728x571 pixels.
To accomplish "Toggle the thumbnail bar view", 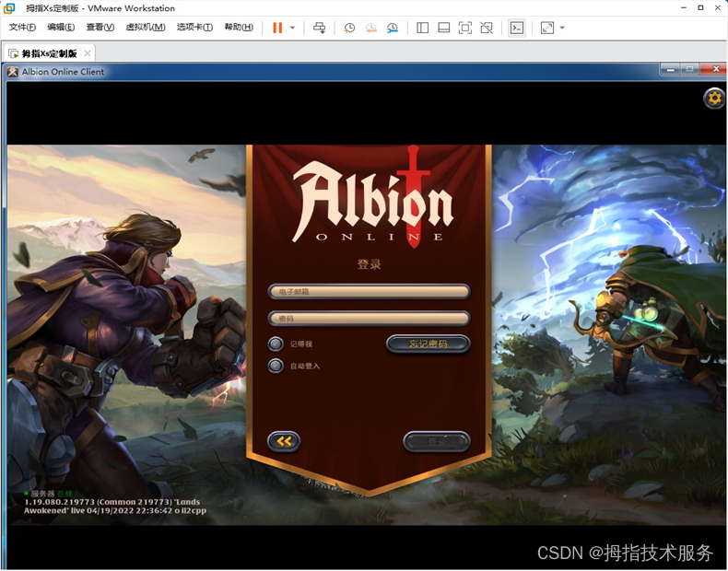I will pos(444,28).
